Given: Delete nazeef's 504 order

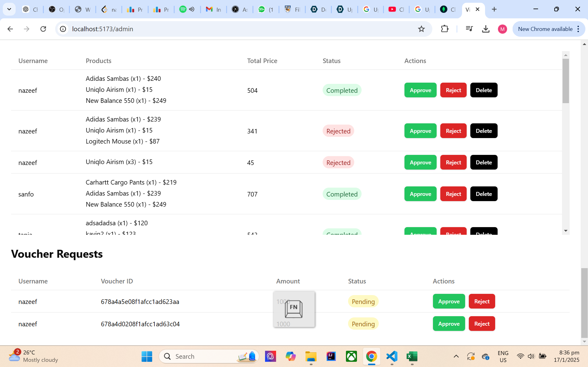Looking at the screenshot, I should pos(484,90).
